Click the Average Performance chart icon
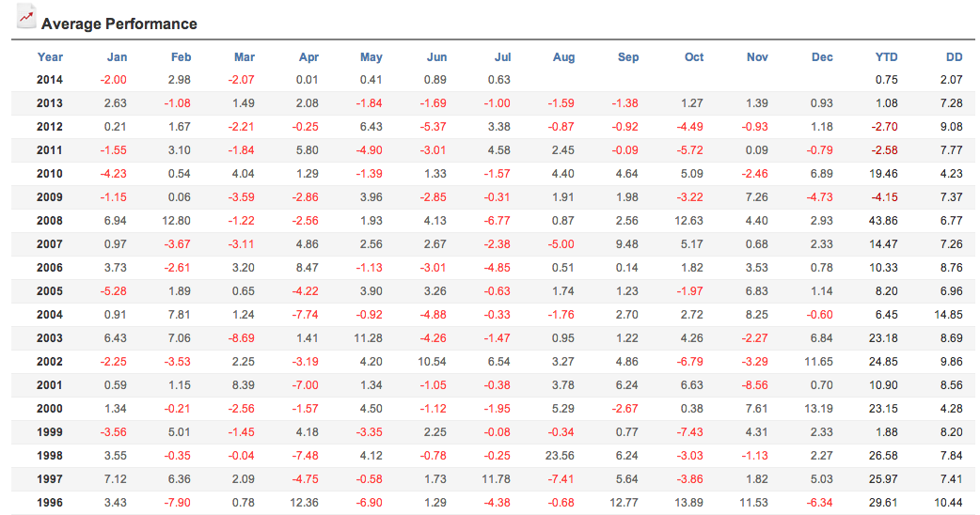Image resolution: width=980 pixels, height=515 pixels. [x=25, y=17]
